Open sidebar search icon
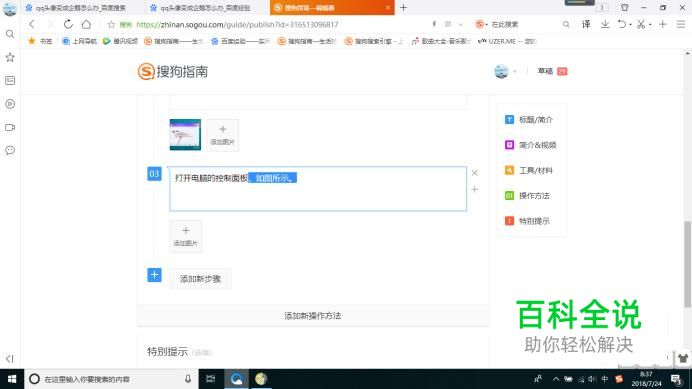 pos(10,34)
